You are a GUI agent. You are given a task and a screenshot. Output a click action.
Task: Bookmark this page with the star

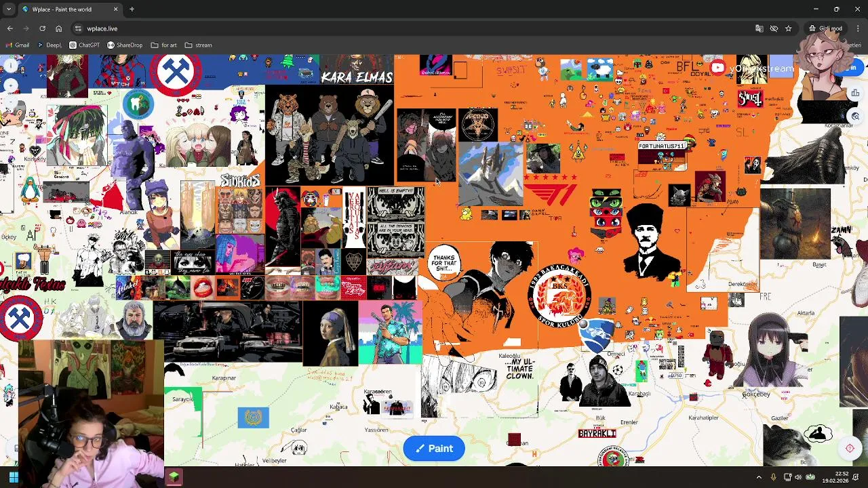point(788,28)
